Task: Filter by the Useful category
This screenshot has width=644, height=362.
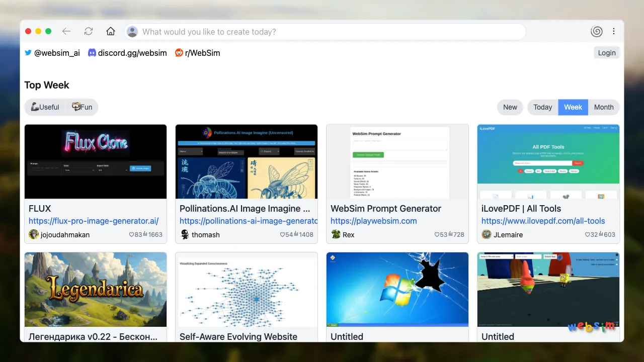Action: tap(45, 107)
